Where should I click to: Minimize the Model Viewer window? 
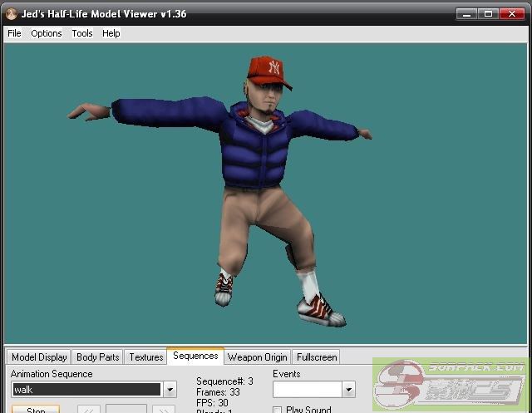tap(467, 13)
